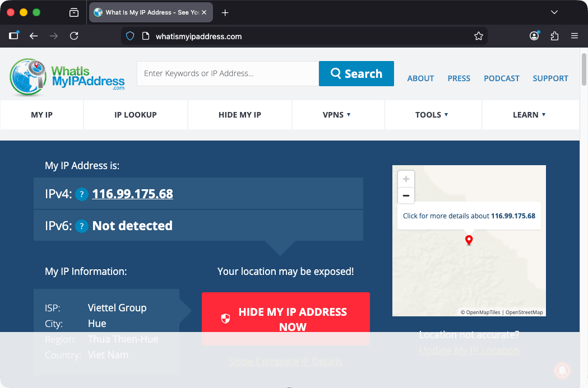Select IP LOOKUP navigation item

pos(136,115)
